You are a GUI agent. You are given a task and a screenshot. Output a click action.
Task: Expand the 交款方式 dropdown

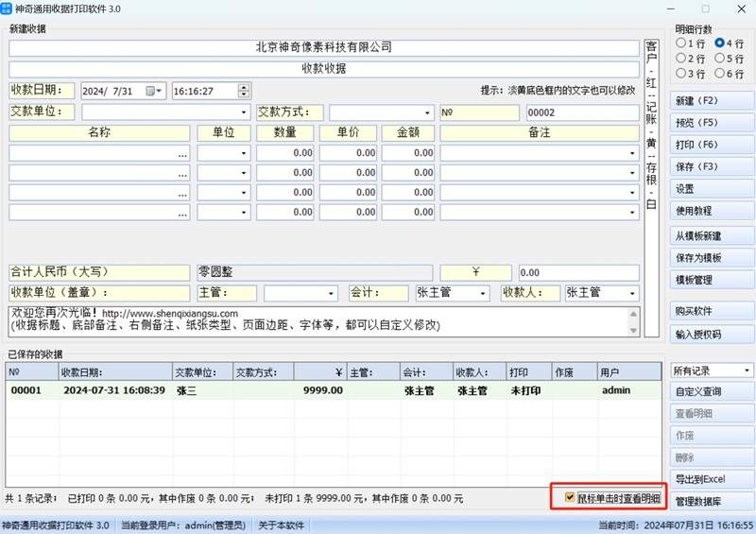427,112
